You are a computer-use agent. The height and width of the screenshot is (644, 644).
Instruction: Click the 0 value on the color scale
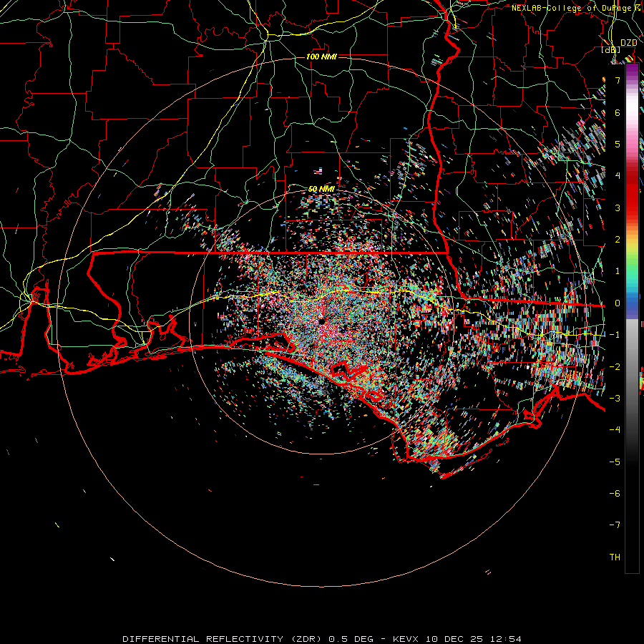pyautogui.click(x=618, y=303)
